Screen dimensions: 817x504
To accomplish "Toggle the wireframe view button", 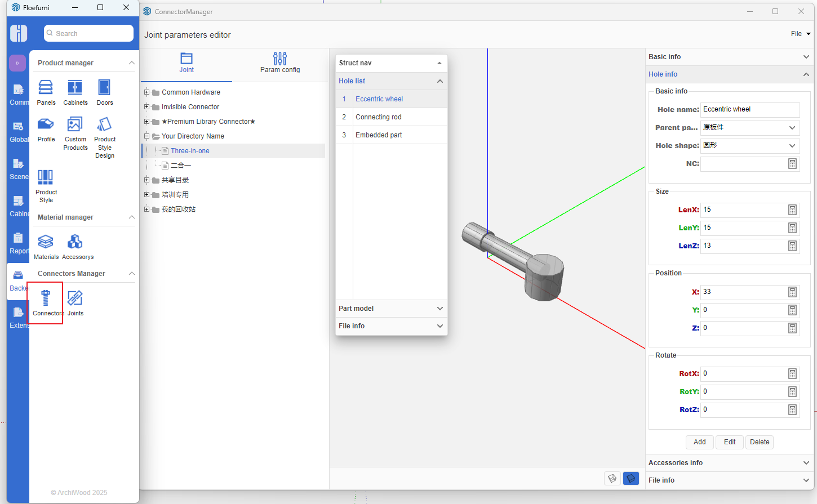I will [x=612, y=479].
